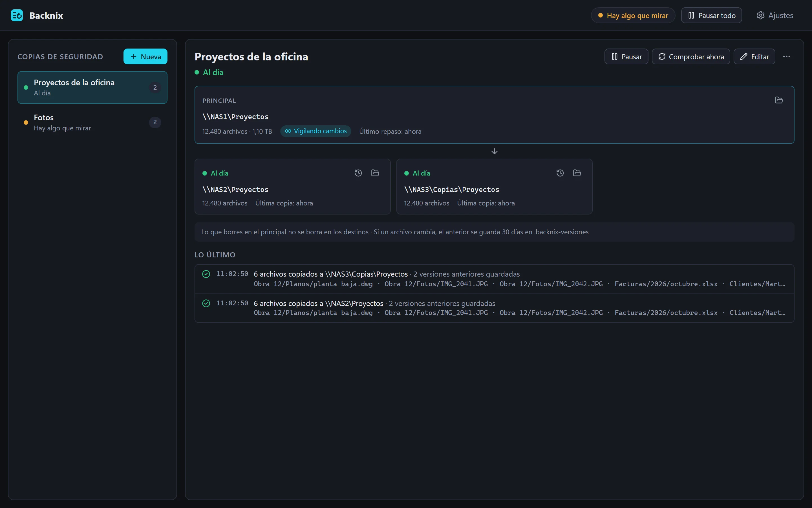Open log entry '6 archivos copiados a \\NAS3\Copias\Proyectos'

(x=494, y=279)
